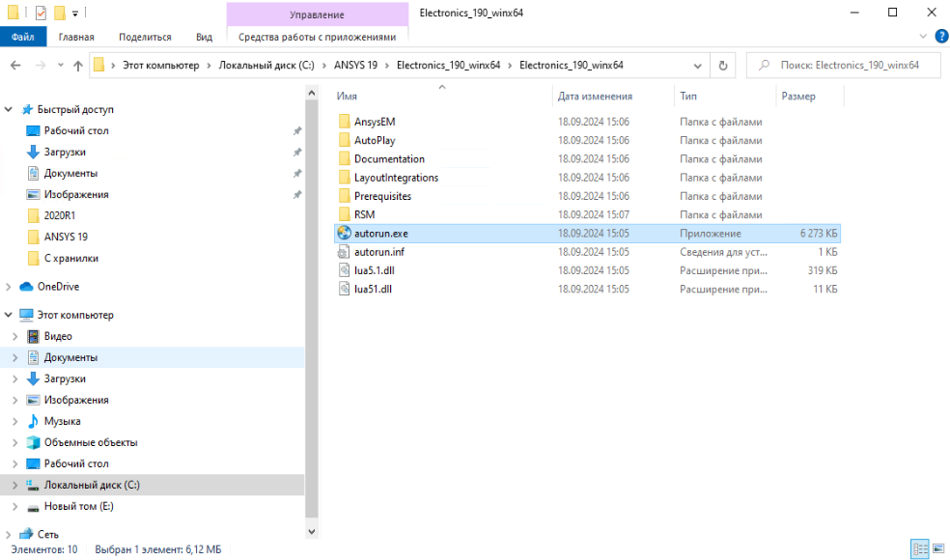Click the Управление contextual tab header
This screenshot has height=560, width=950.
[317, 14]
